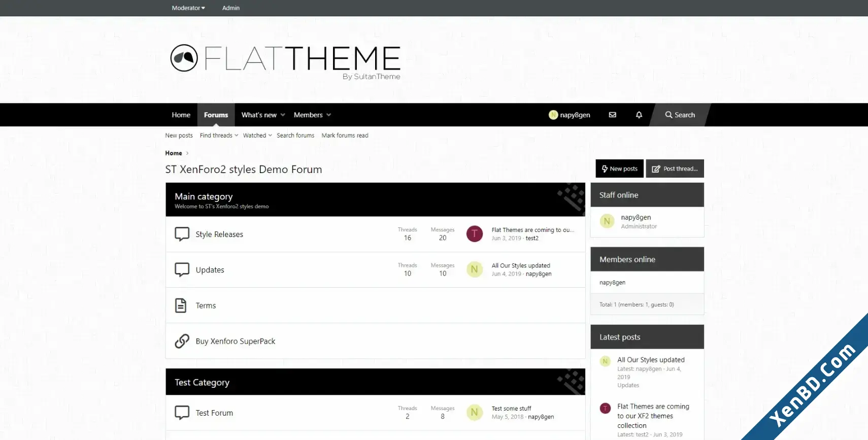Viewport: 868px width, 440px height.
Task: Open the Terms page
Action: pyautogui.click(x=206, y=305)
